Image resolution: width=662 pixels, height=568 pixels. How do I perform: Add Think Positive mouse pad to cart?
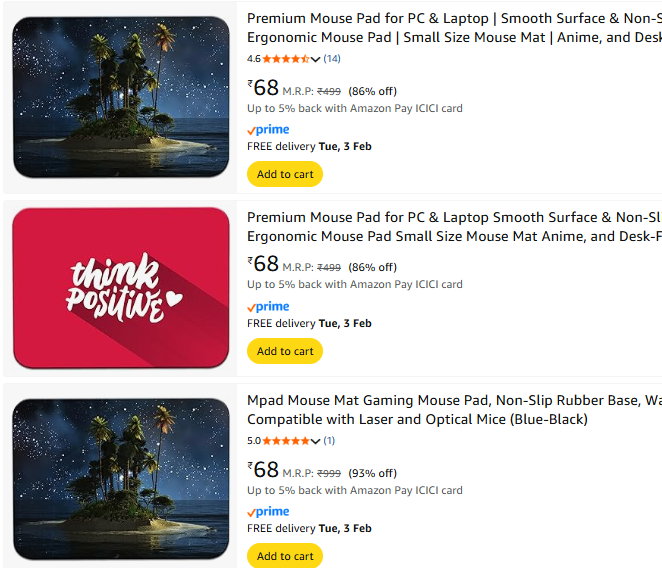[285, 351]
